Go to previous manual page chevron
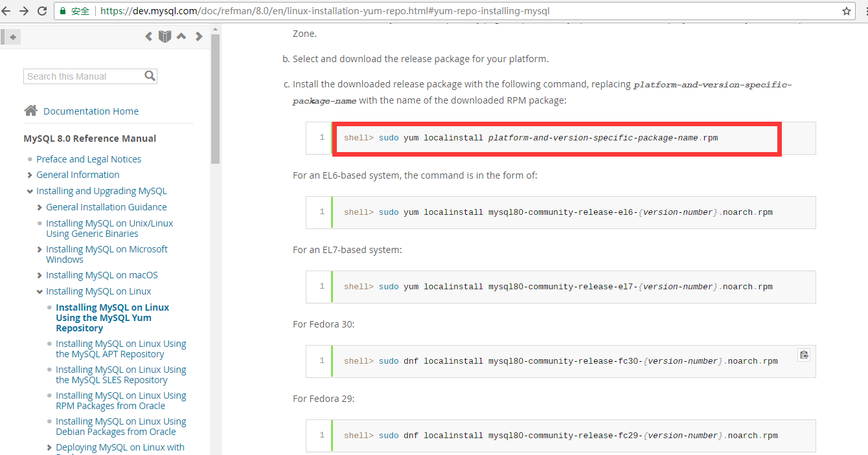868x455 pixels. click(x=148, y=36)
